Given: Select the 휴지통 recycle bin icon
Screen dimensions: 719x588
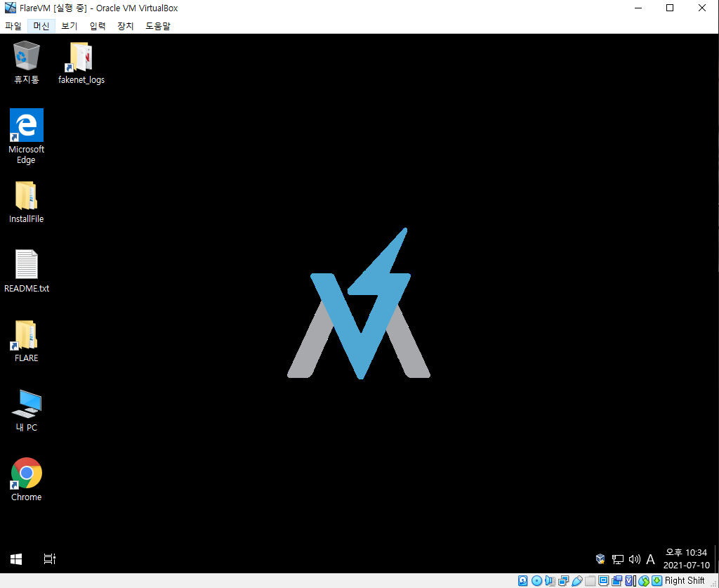Looking at the screenshot, I should tap(26, 63).
